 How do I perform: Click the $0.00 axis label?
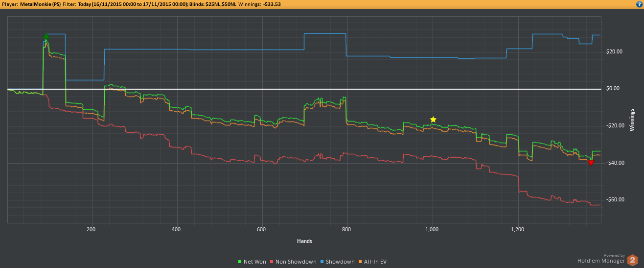click(613, 89)
